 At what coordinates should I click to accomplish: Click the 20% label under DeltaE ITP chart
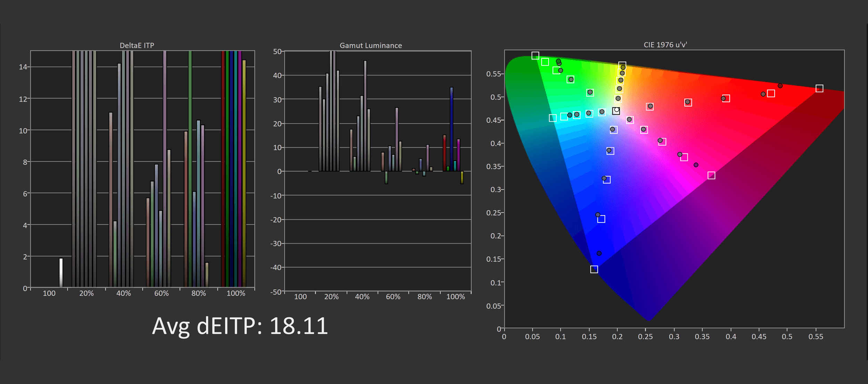coord(86,293)
